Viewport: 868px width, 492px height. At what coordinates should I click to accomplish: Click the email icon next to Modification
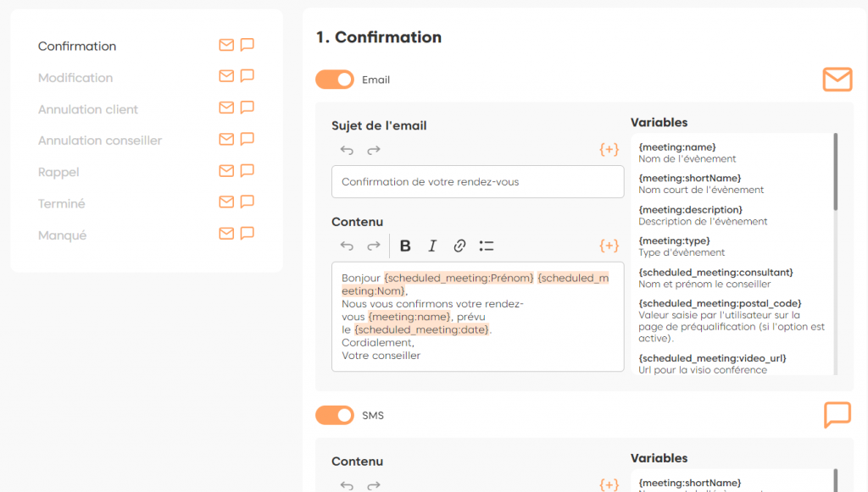click(226, 76)
